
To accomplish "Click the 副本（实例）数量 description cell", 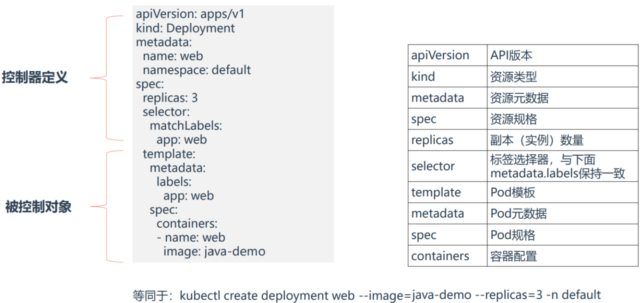I will 536,140.
